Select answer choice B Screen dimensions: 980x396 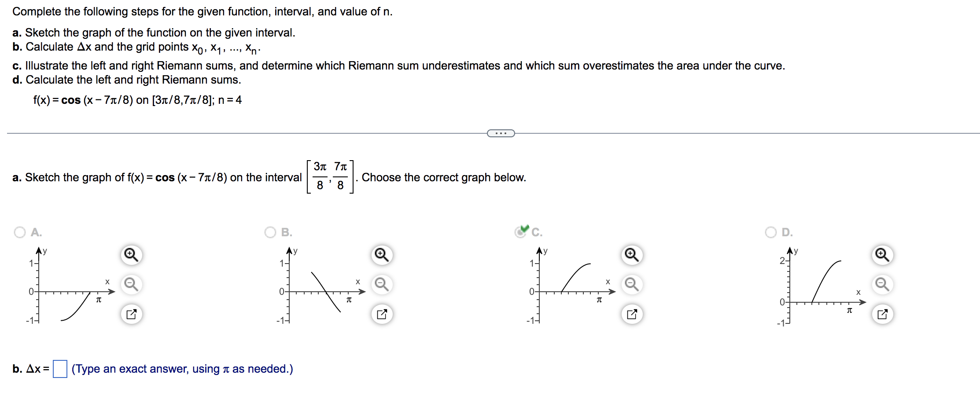(270, 232)
